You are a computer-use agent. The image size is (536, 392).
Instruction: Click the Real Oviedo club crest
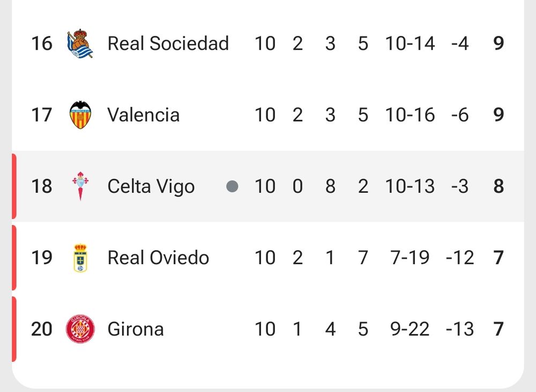[80, 258]
